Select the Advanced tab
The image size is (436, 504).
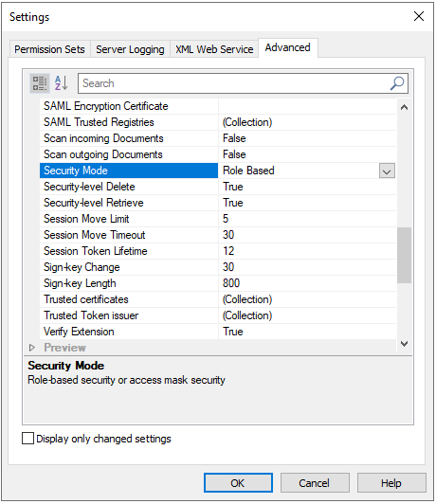tap(288, 47)
